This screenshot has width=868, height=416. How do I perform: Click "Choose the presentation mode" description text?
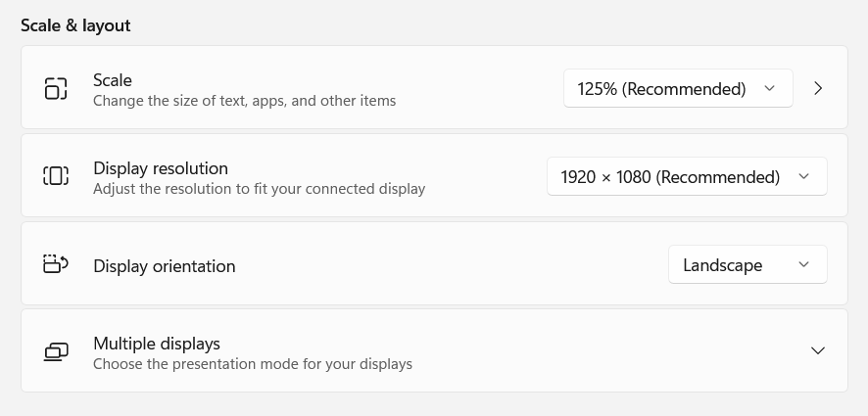253,364
